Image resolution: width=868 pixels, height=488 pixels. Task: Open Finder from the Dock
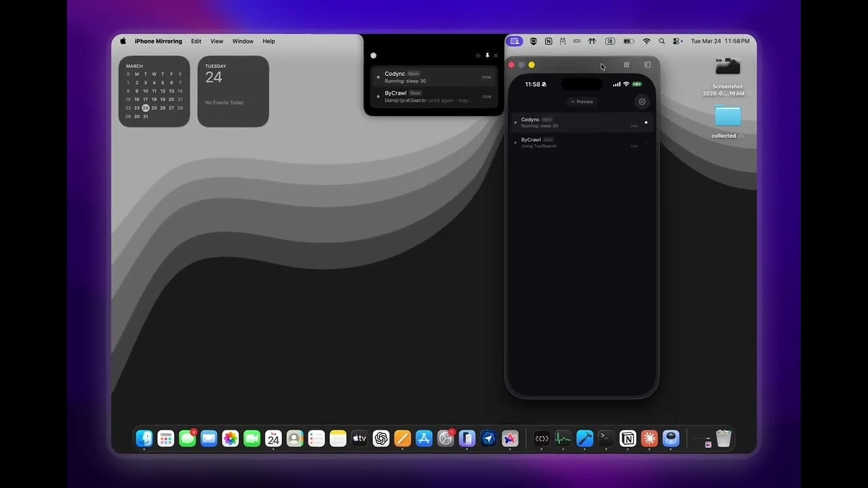pos(144,439)
